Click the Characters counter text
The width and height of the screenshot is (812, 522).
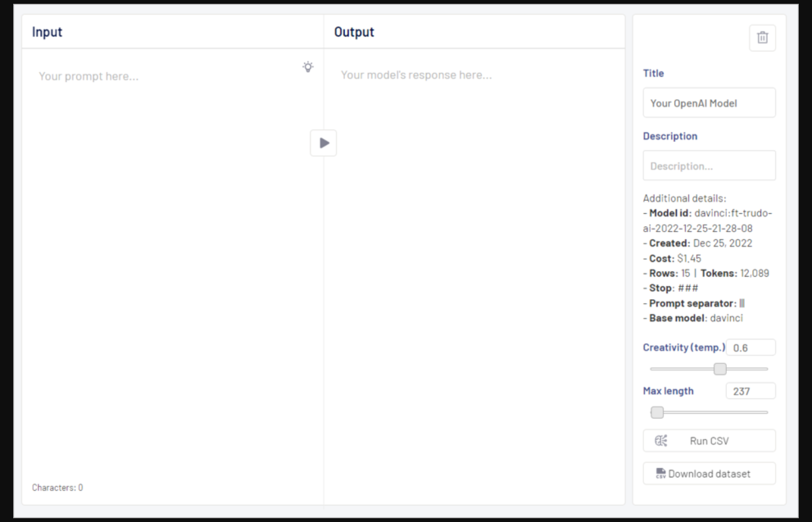[x=58, y=487]
